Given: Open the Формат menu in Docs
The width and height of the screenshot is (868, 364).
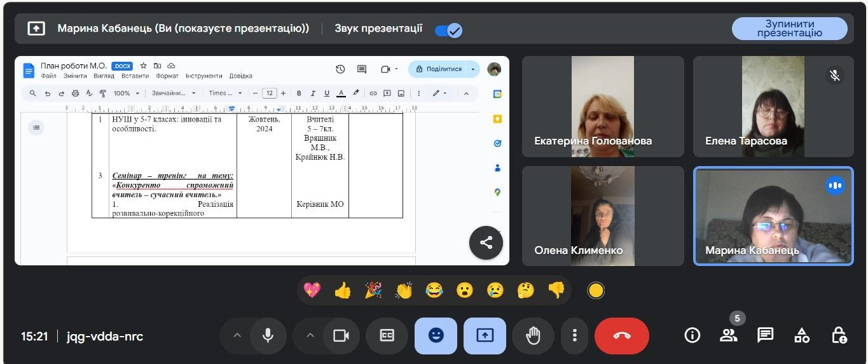Looking at the screenshot, I should pos(167,76).
